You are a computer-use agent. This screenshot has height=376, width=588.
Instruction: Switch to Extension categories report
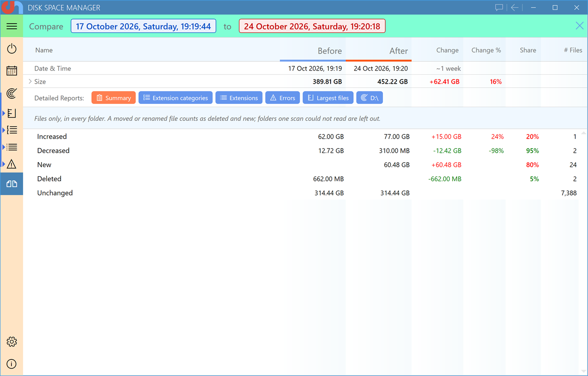pyautogui.click(x=175, y=98)
